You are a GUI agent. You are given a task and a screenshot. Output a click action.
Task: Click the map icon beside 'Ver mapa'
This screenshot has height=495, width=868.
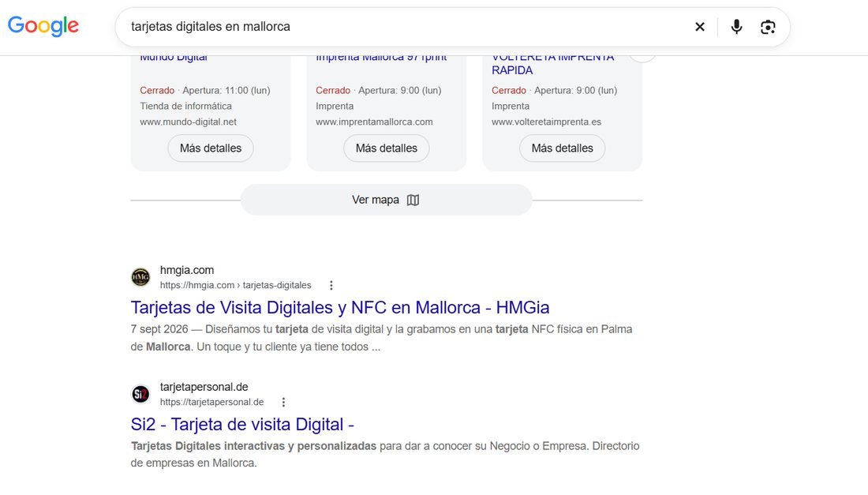(413, 200)
